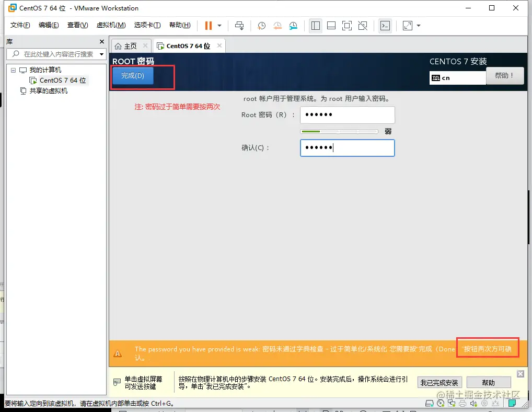Open the 虚拟机(M) menu
The image size is (532, 412).
111,25
